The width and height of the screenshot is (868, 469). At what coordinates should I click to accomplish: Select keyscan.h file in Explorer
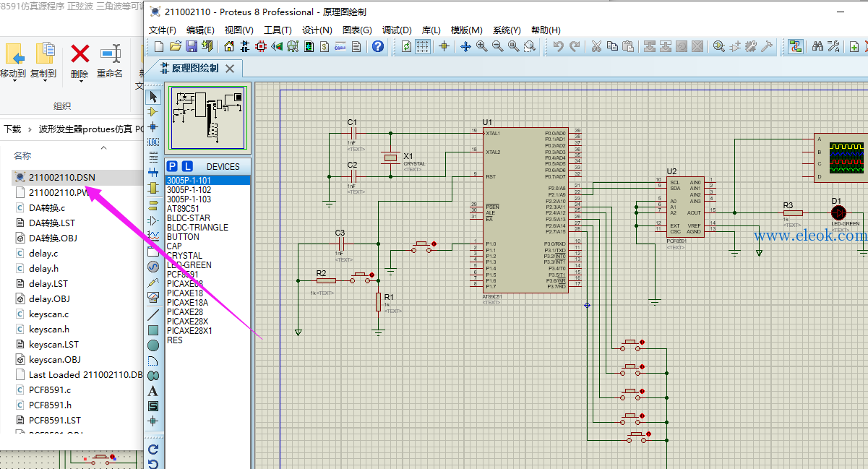[49, 329]
